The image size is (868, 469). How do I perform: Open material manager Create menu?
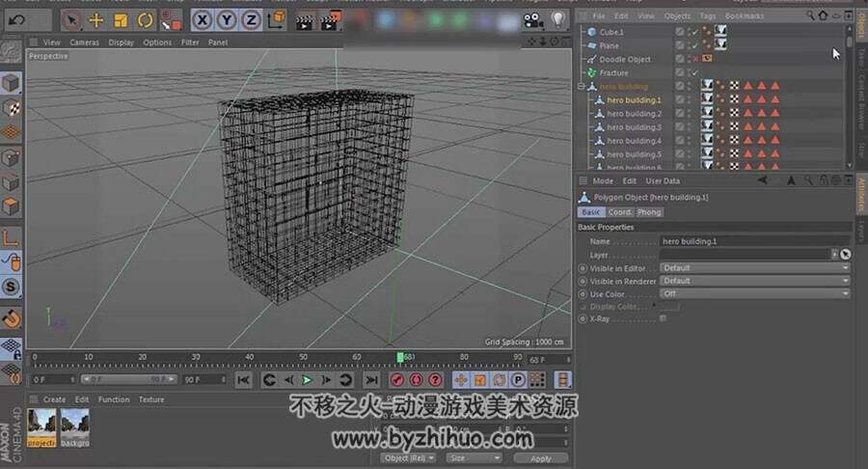point(54,400)
